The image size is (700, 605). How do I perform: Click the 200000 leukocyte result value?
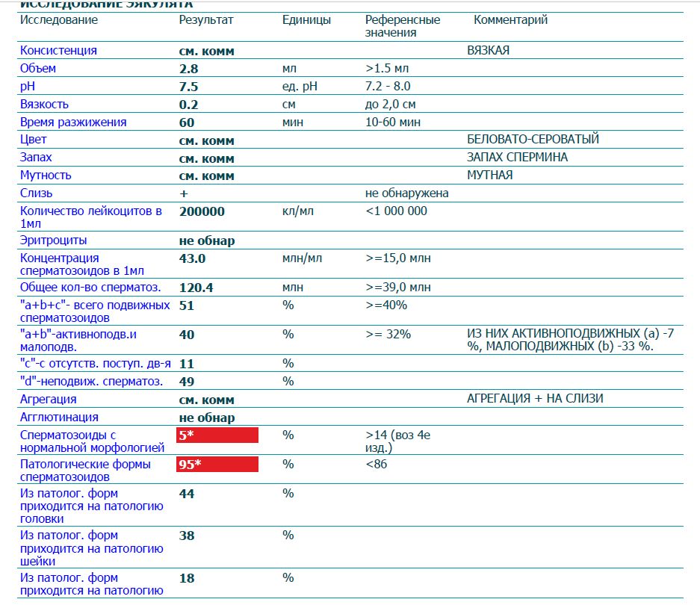(x=202, y=211)
